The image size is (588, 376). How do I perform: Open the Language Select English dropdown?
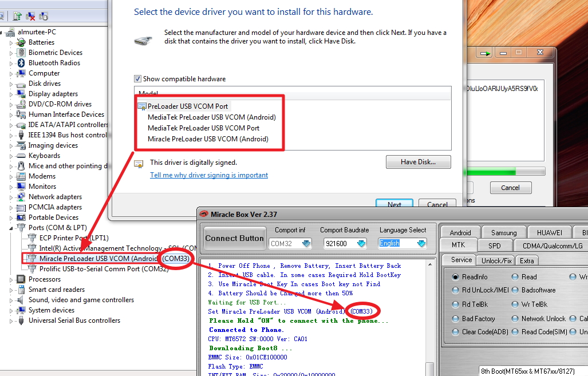tap(421, 244)
